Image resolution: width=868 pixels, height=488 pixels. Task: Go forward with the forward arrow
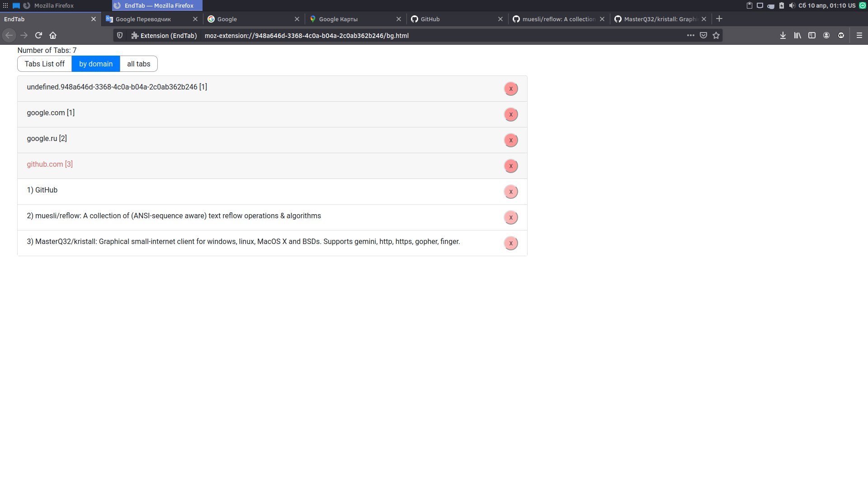(x=24, y=35)
